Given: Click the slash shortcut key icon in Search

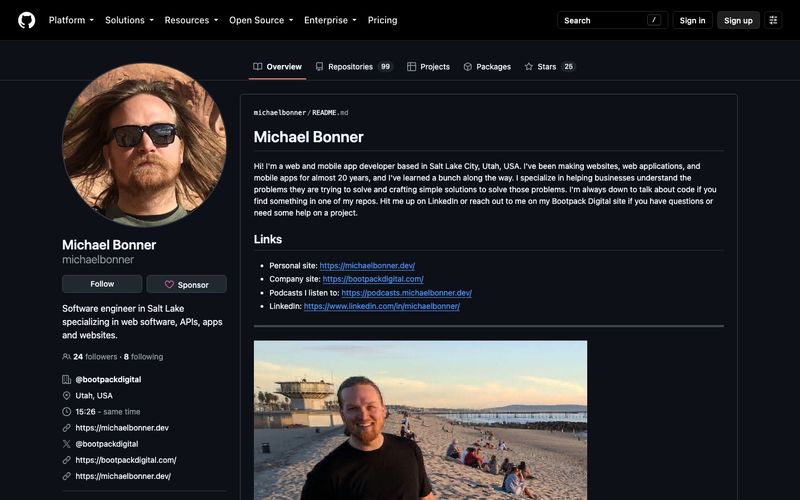Looking at the screenshot, I should pos(654,20).
